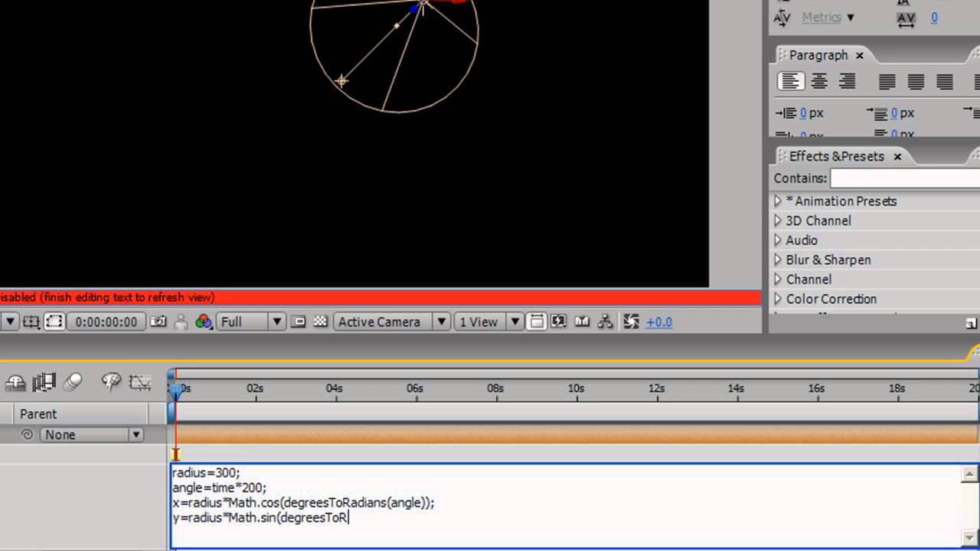This screenshot has width=980, height=551.
Task: Select Right align text button
Action: click(846, 81)
